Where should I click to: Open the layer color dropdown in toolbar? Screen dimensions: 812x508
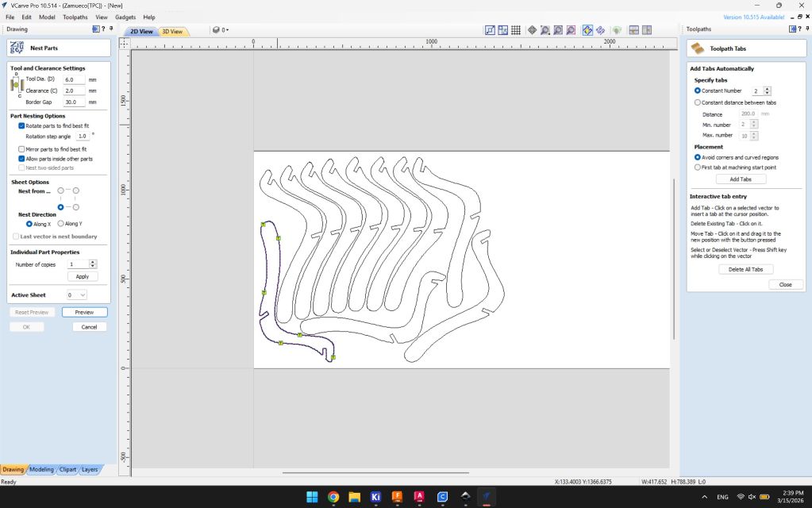point(229,30)
